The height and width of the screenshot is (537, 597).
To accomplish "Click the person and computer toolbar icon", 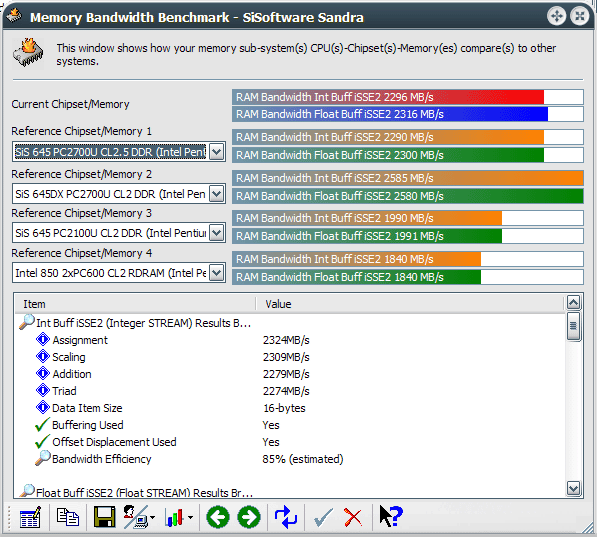I will 136,517.
